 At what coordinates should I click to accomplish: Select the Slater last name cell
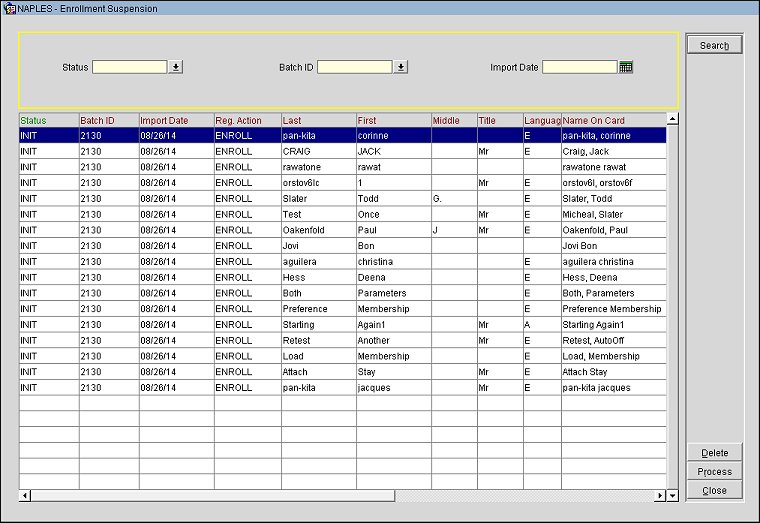point(319,199)
